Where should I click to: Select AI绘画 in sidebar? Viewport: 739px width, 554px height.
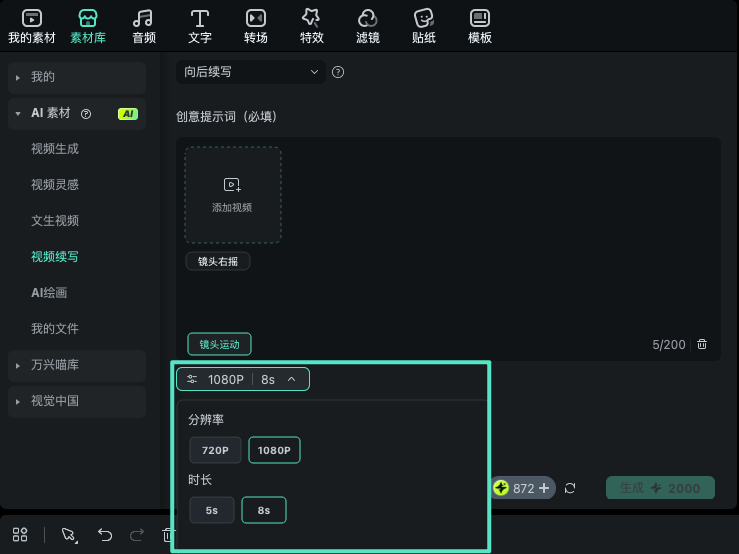pos(49,293)
